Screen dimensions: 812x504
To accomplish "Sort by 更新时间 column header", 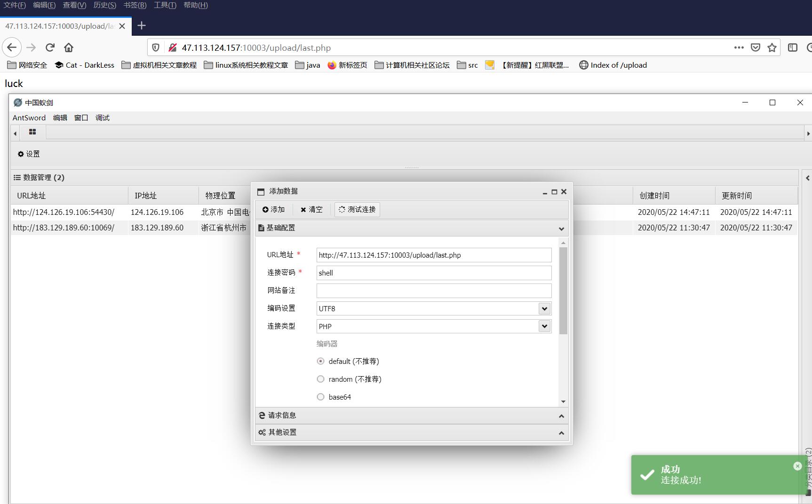I will pyautogui.click(x=756, y=196).
